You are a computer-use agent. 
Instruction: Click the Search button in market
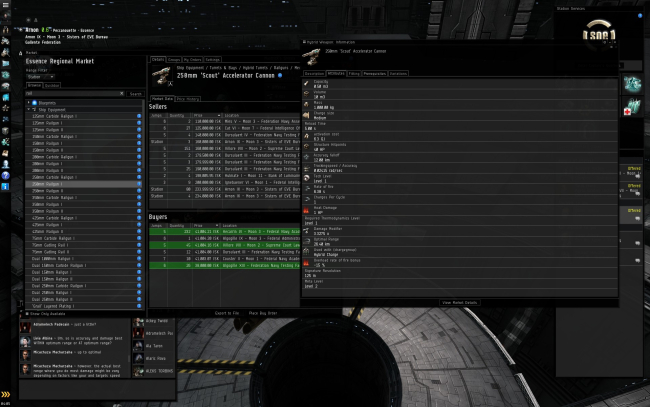pyautogui.click(x=136, y=94)
